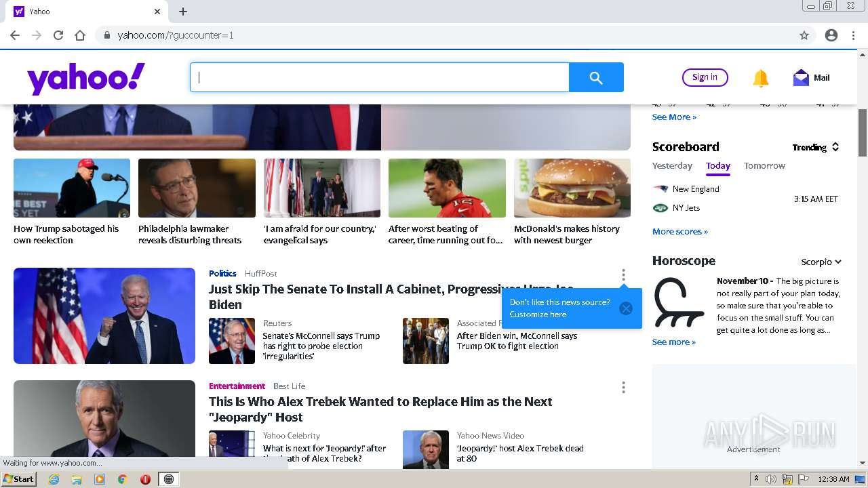868x488 pixels.
Task: Click the browser address bar
Action: (448, 35)
